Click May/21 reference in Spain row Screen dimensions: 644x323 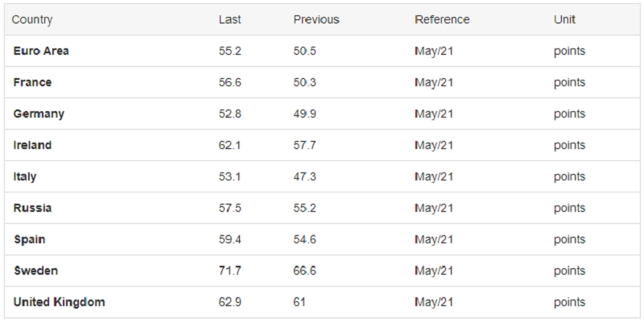click(434, 239)
